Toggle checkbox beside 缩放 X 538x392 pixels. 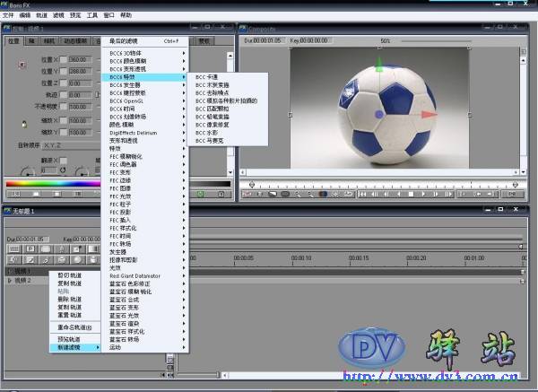point(64,120)
